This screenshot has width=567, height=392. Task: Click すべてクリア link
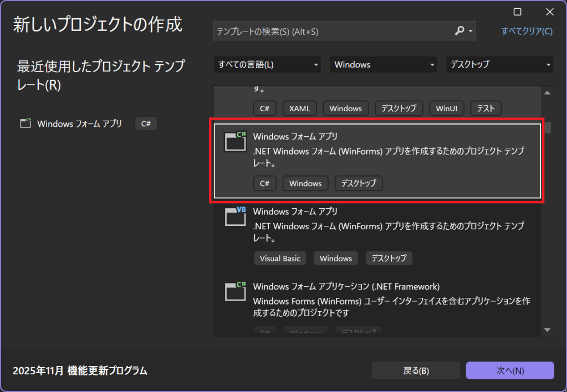(x=527, y=31)
